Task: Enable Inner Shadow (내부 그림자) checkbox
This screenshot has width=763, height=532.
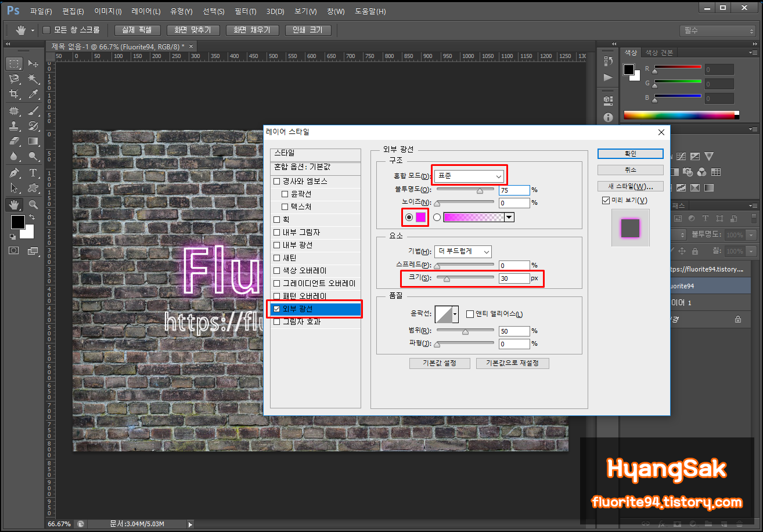Action: tap(277, 233)
